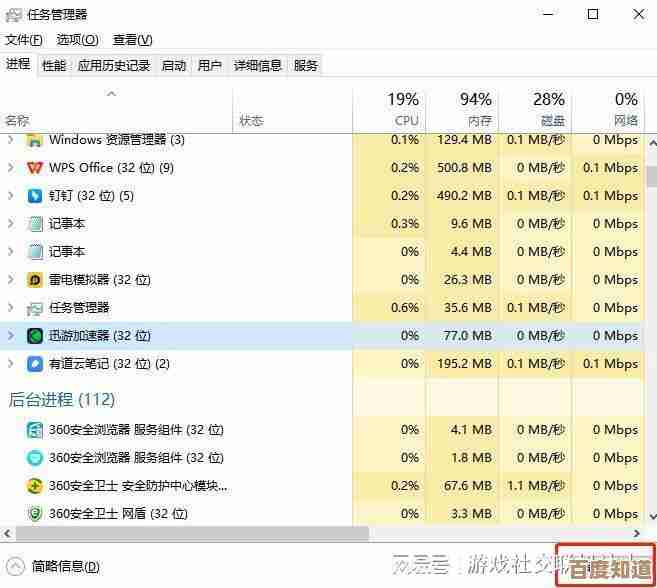Click the horizontal scrollbar thumb
The width and height of the screenshot is (657, 588).
[x=192, y=534]
